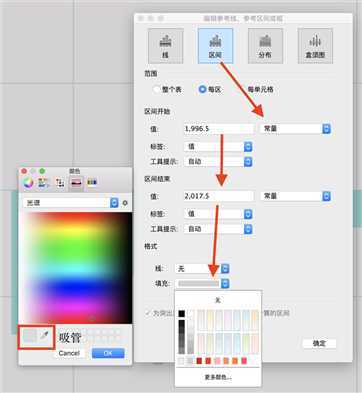Confirm color with the blue OK button
The image size is (362, 393).
(x=108, y=353)
